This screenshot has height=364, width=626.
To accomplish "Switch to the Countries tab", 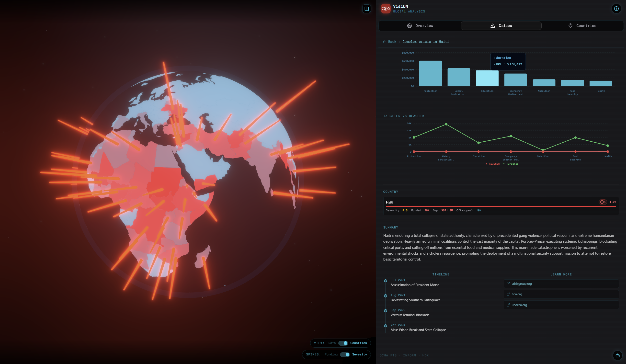I will [582, 26].
